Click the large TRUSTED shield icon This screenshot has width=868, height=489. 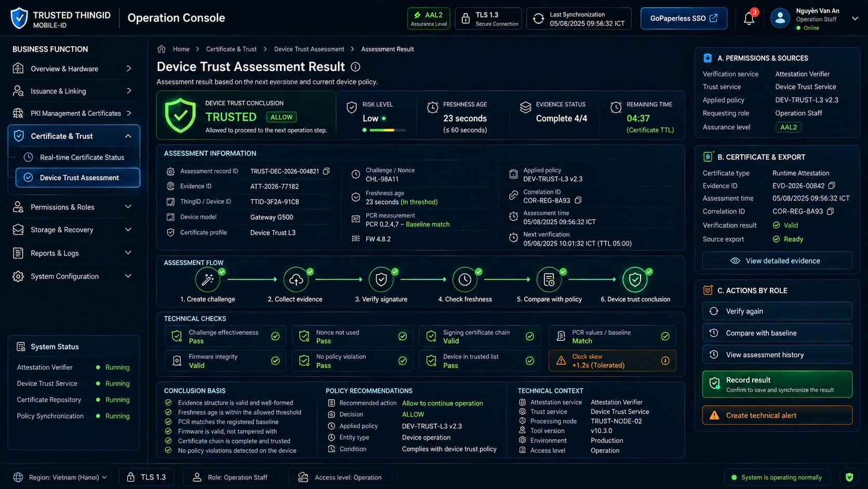click(x=180, y=115)
